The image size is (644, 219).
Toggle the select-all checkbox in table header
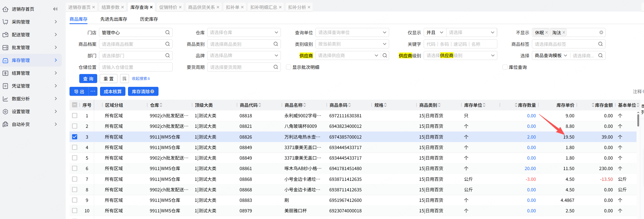tap(75, 105)
